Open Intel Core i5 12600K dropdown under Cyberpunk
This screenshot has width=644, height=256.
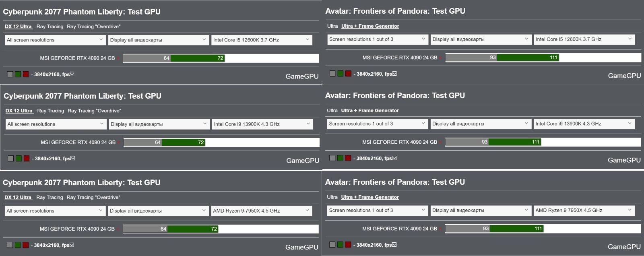pyautogui.click(x=262, y=40)
